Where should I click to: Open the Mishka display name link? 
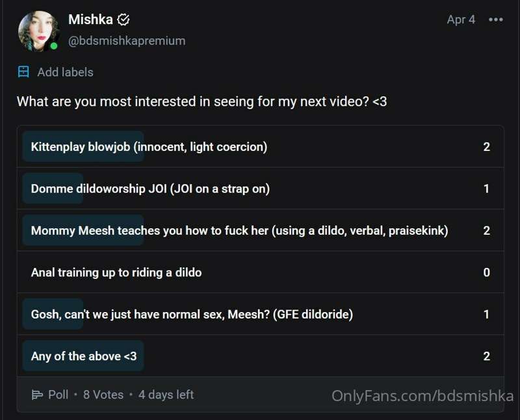[x=90, y=20]
